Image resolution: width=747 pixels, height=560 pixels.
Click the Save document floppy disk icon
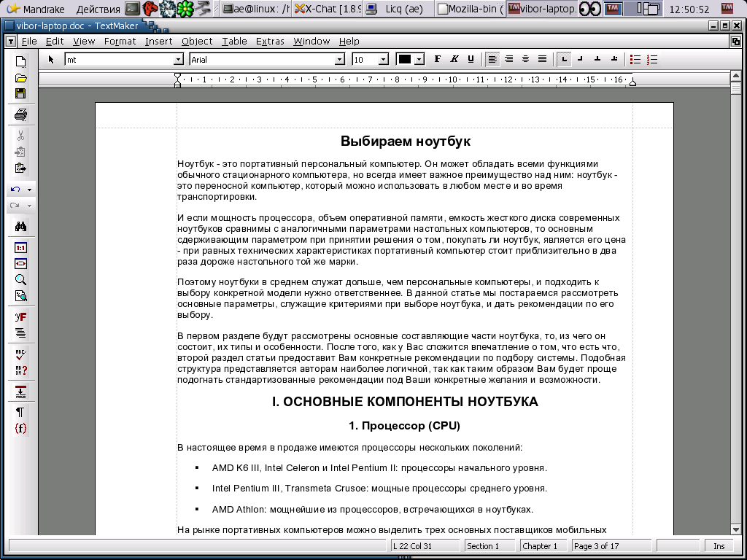[x=20, y=93]
